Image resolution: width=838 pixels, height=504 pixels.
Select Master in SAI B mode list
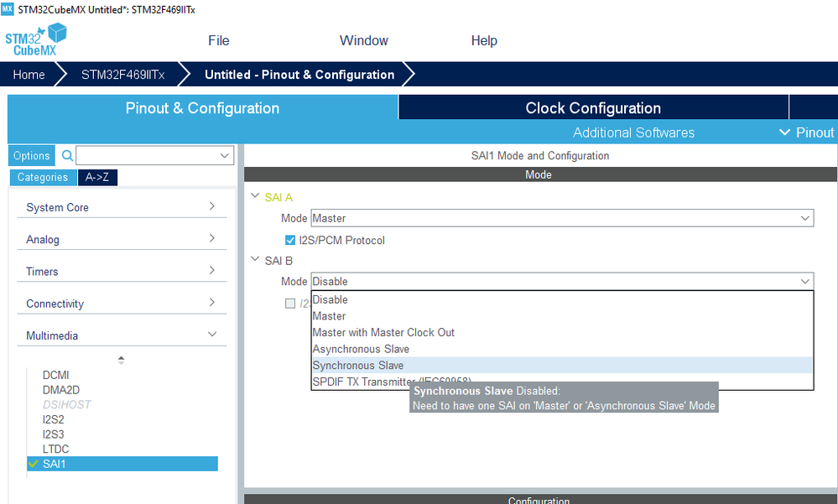[x=562, y=316]
